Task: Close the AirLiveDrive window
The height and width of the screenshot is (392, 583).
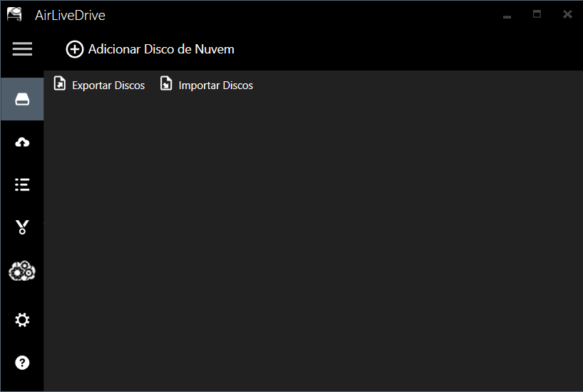Action: [x=567, y=14]
